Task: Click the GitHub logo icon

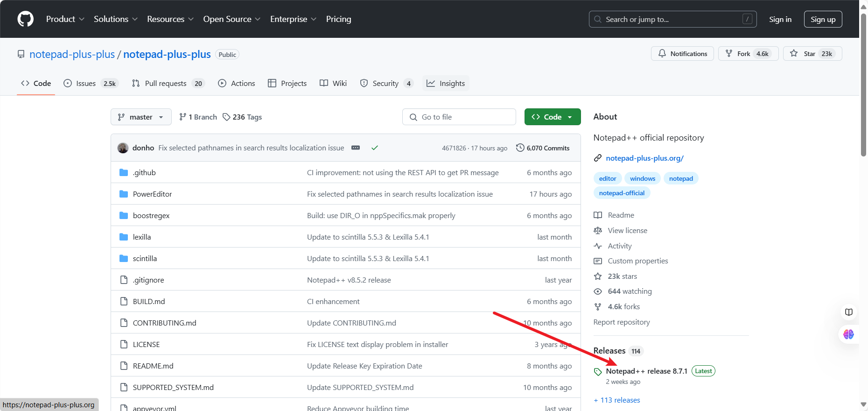Action: point(25,19)
